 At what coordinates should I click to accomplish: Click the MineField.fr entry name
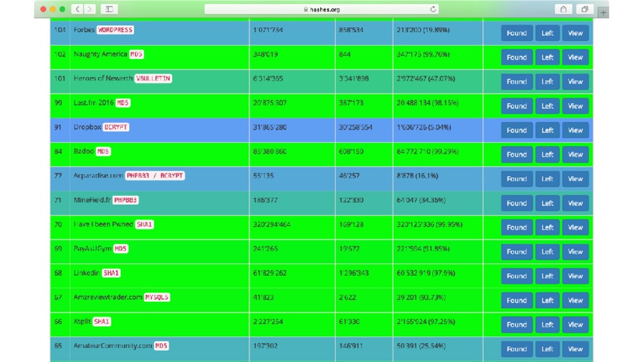pos(92,200)
